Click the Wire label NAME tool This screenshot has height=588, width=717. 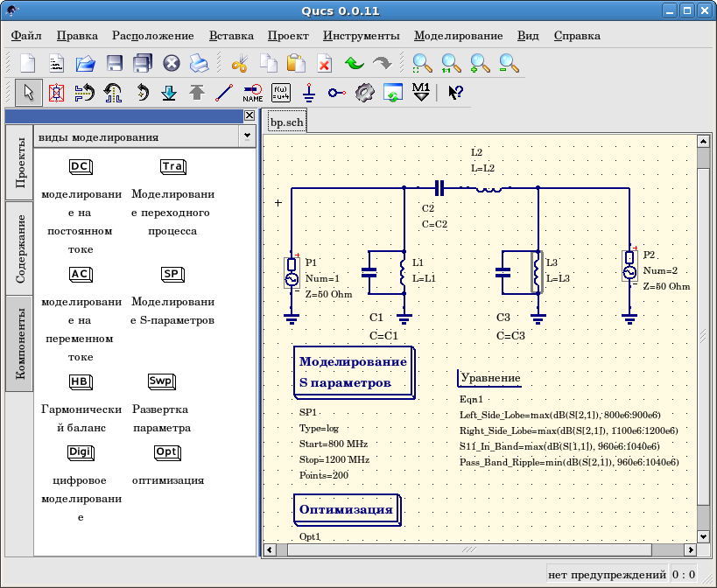tap(252, 92)
